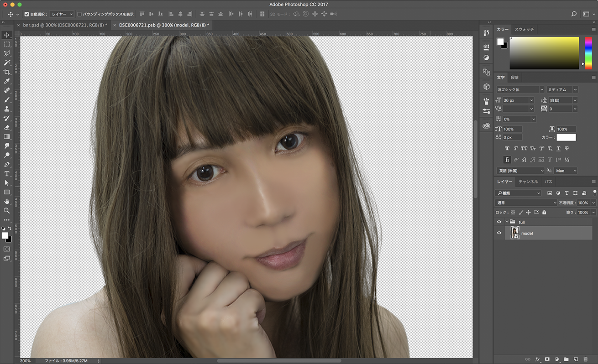Enable バウンディングボックスを表示 checkbox

pos(79,15)
